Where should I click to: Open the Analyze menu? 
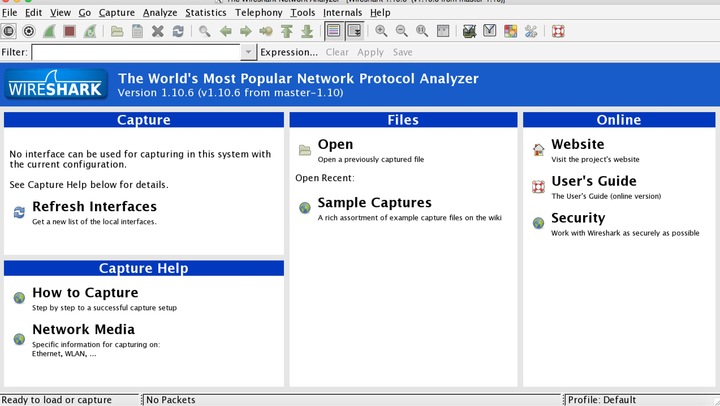point(160,12)
